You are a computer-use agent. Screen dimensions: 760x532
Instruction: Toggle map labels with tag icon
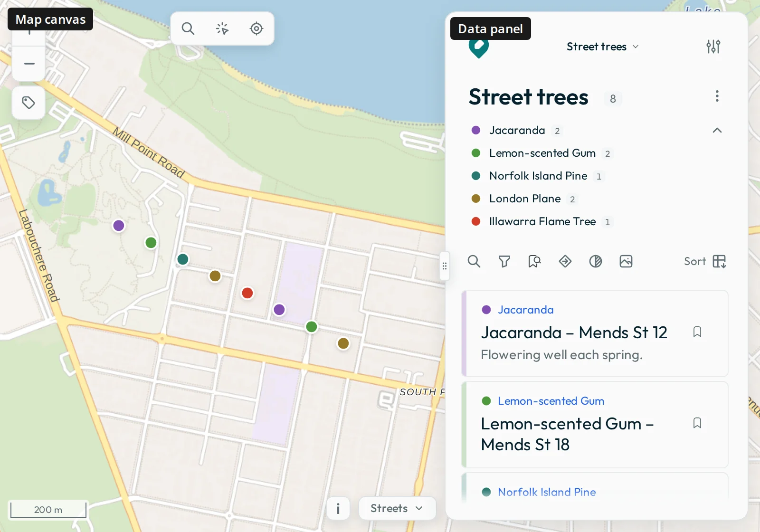coord(28,103)
